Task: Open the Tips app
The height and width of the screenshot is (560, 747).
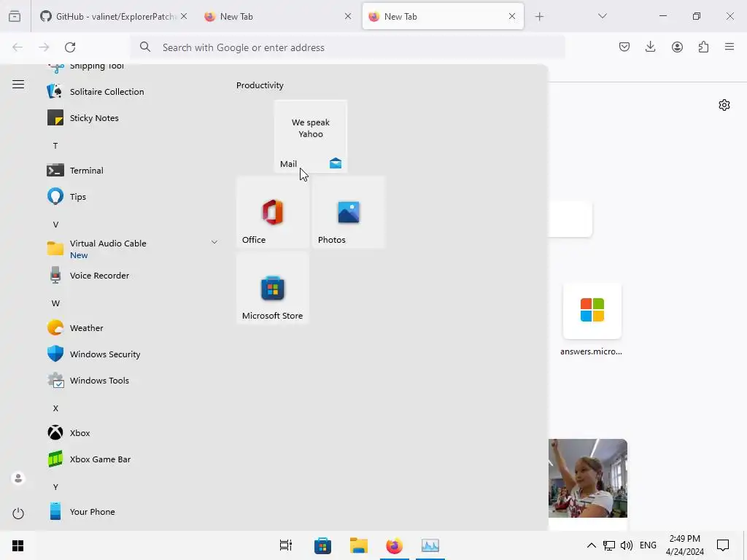Action: click(x=131, y=196)
